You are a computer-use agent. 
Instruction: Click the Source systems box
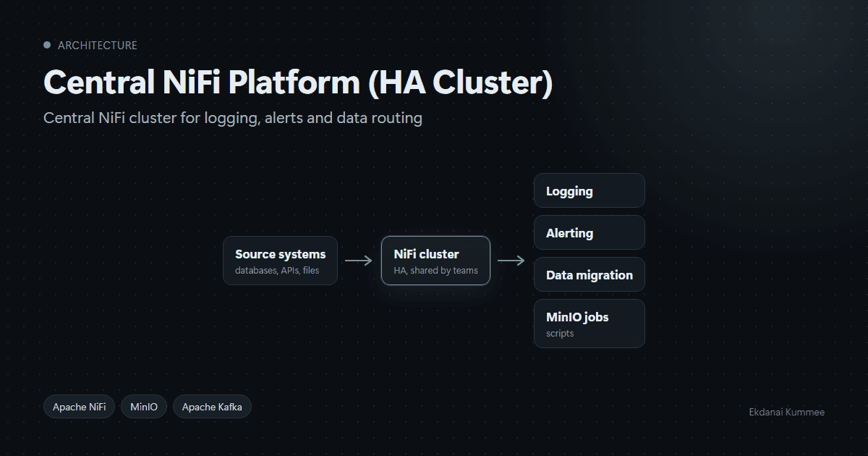click(280, 261)
